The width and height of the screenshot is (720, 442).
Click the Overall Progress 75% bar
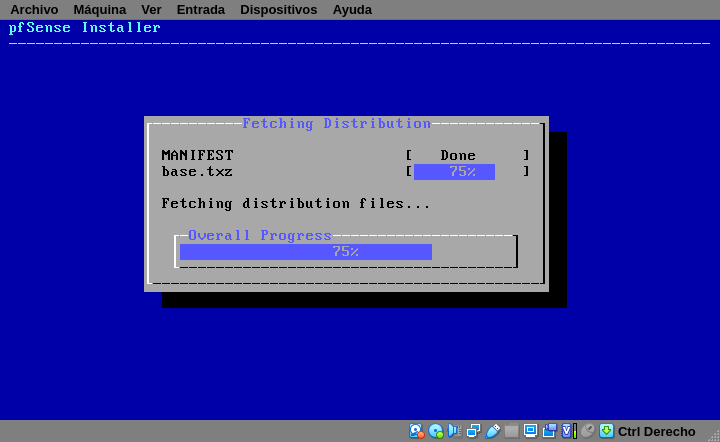[346, 252]
